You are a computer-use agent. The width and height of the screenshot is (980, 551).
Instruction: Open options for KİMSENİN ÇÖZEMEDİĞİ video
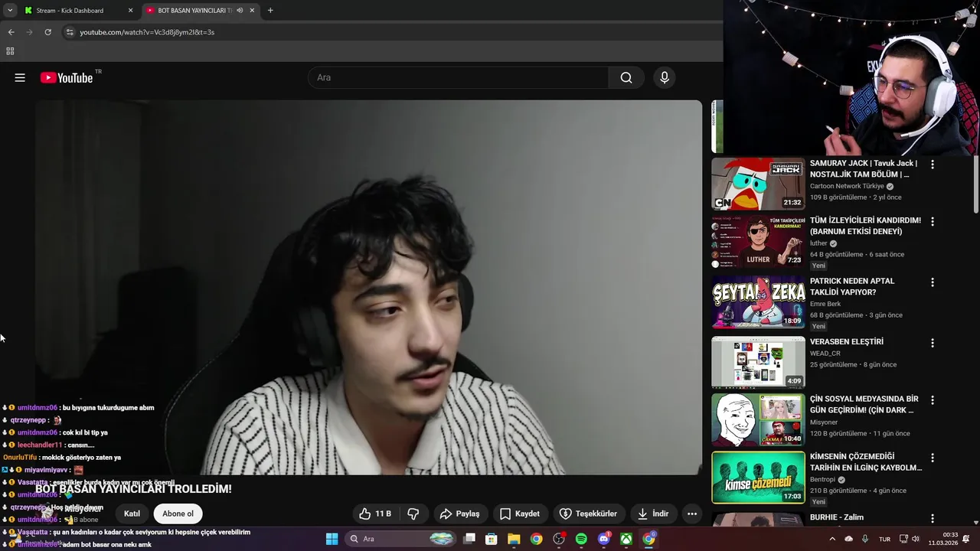(932, 457)
